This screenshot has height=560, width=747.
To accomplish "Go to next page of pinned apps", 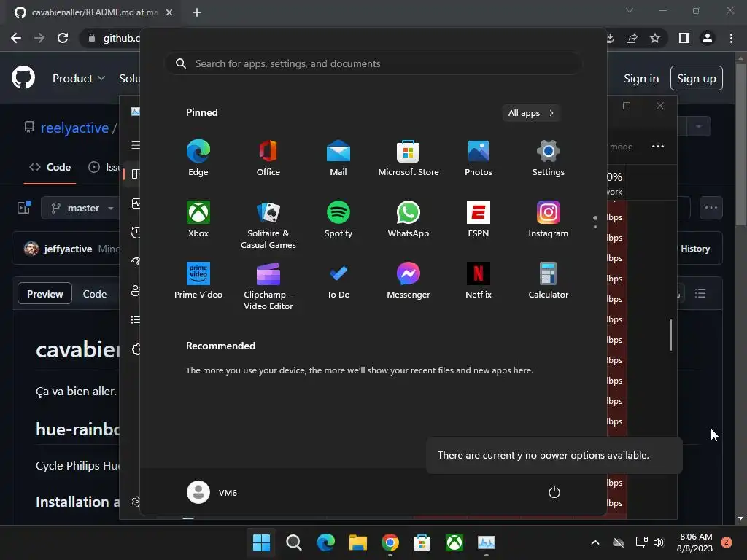I will (595, 227).
